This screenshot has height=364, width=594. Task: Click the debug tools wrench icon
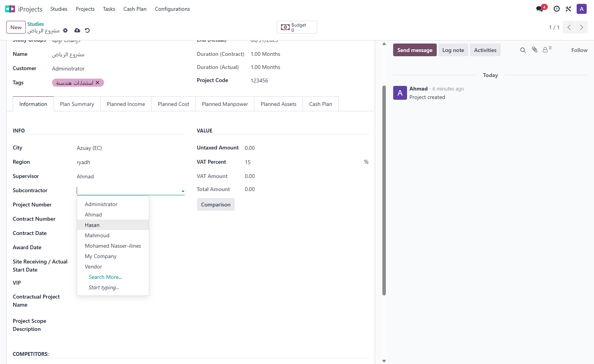pos(568,9)
